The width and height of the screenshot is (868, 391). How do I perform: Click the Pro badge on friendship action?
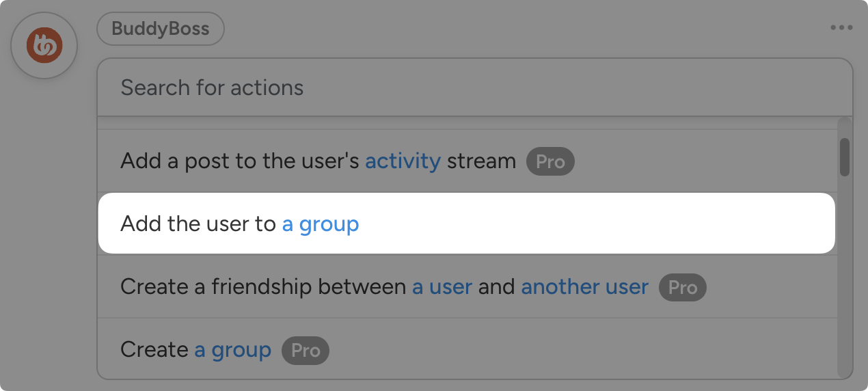[x=682, y=288]
